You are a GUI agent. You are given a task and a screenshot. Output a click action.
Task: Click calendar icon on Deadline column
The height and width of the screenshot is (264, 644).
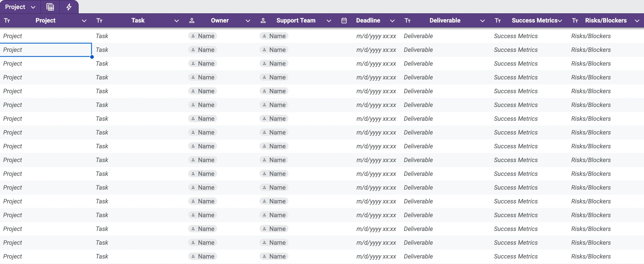coord(344,21)
